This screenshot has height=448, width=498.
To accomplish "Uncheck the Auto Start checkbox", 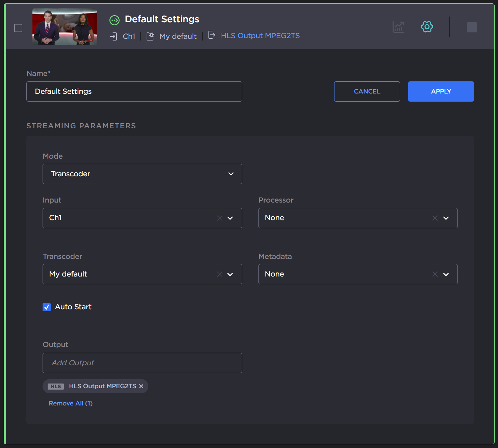I will [47, 307].
